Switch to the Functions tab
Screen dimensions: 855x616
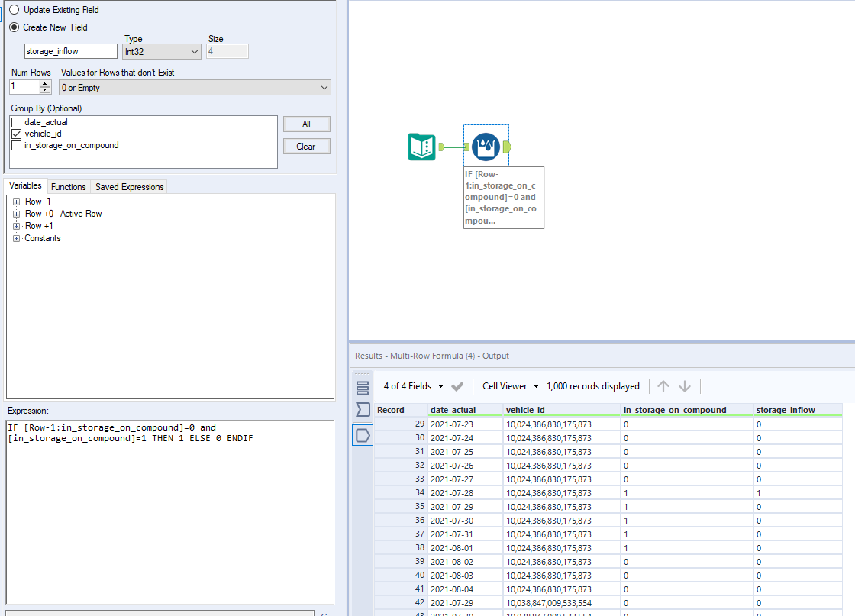[68, 186]
